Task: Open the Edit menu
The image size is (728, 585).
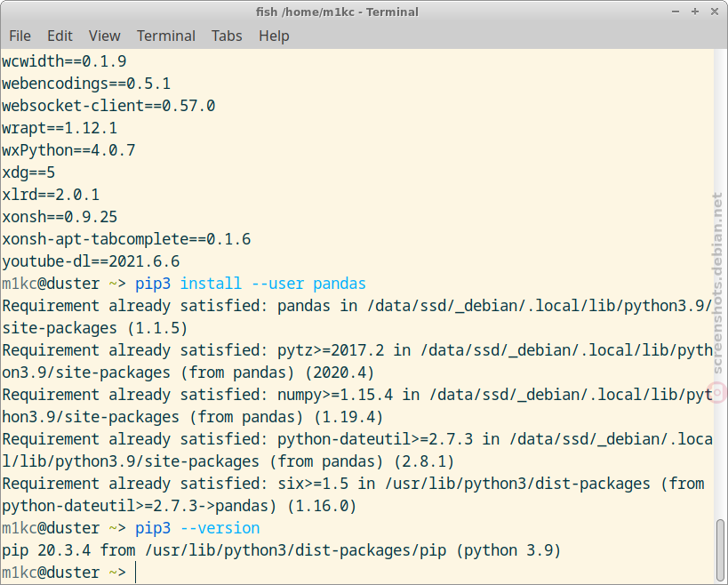Action: pyautogui.click(x=60, y=36)
